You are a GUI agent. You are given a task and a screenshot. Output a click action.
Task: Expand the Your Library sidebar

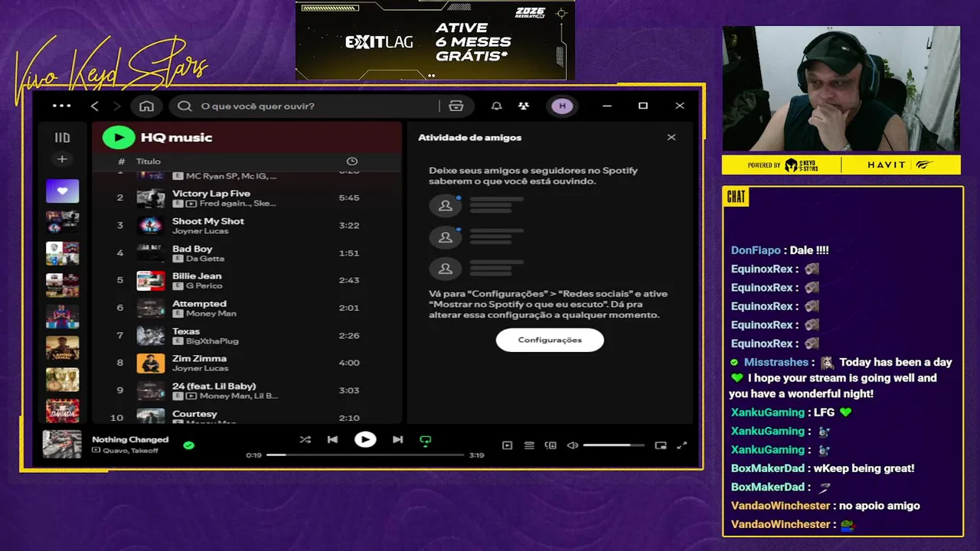62,138
